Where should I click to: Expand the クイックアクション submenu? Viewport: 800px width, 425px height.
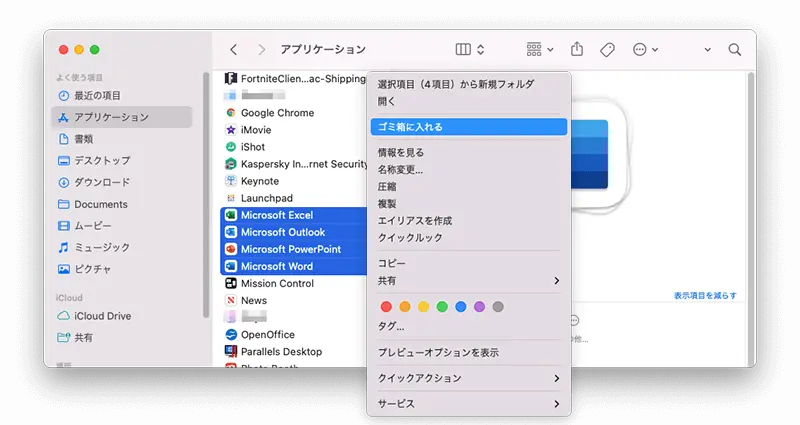pyautogui.click(x=469, y=378)
